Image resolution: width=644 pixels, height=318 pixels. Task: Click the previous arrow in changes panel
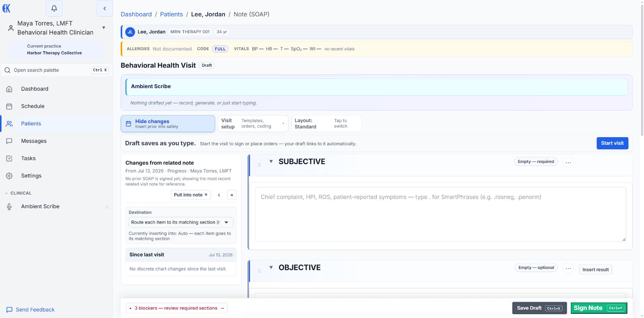219,195
